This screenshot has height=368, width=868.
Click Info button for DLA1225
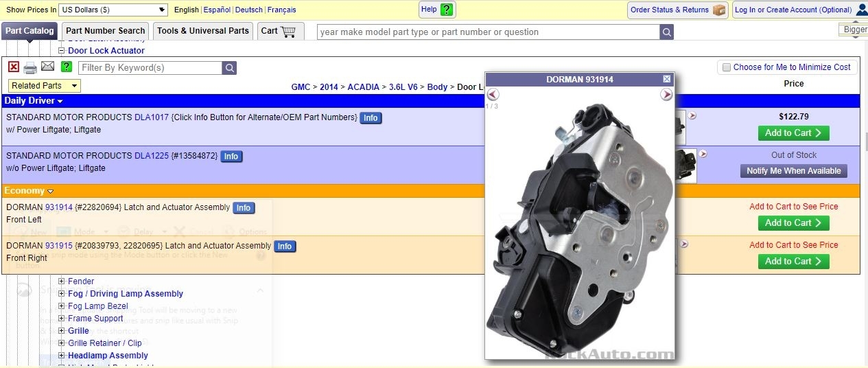coord(231,157)
